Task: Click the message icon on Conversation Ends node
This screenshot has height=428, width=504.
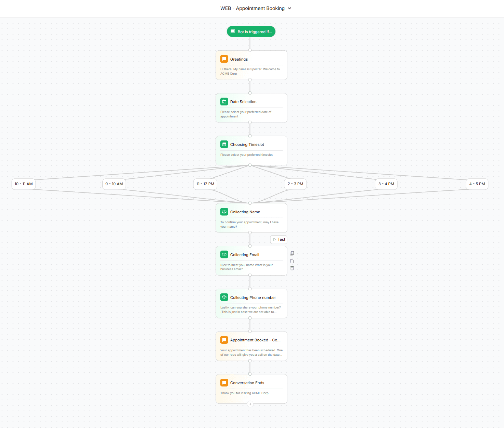Action: coord(224,382)
